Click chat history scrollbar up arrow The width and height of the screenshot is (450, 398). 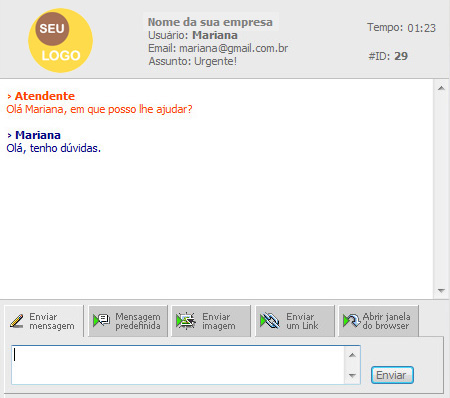[441, 88]
